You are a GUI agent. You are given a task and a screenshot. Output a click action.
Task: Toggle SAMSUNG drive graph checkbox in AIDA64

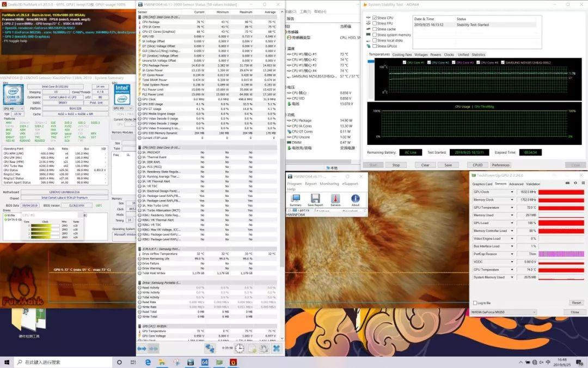point(503,62)
